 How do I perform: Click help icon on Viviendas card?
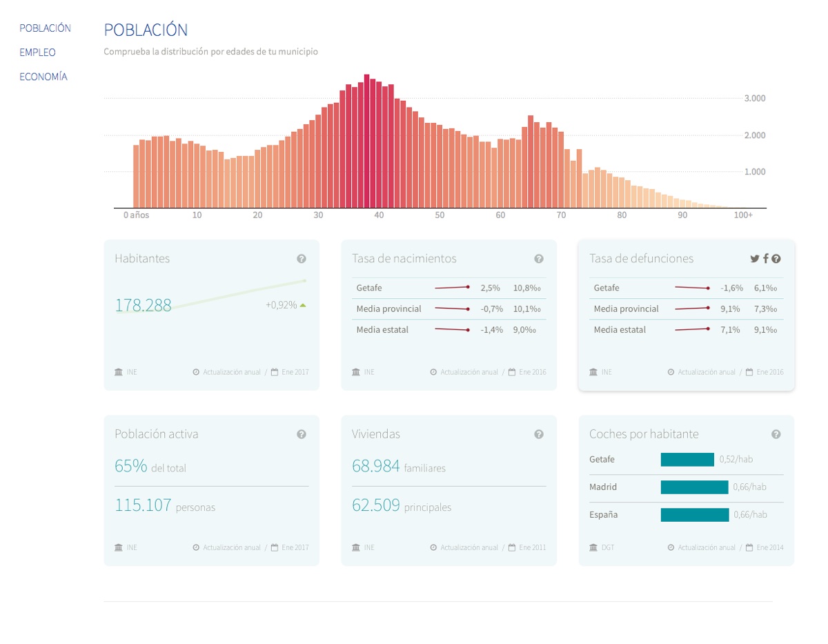pyautogui.click(x=539, y=434)
